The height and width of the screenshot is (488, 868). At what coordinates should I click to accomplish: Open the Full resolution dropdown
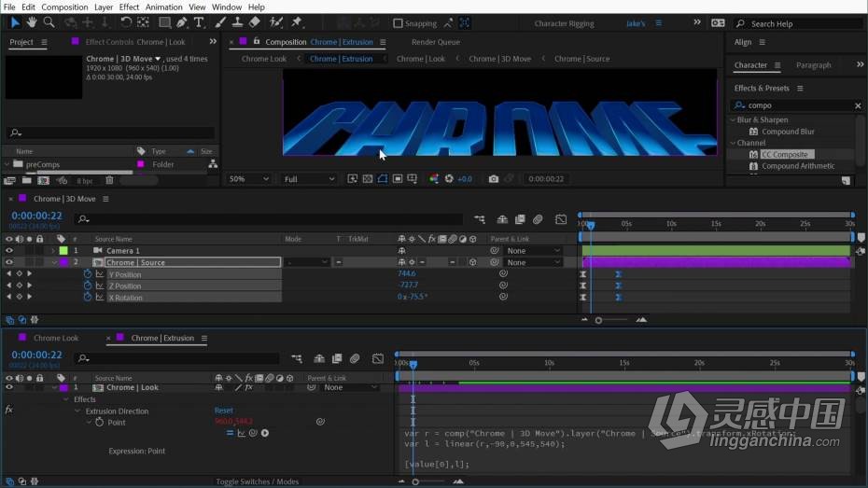click(x=308, y=179)
